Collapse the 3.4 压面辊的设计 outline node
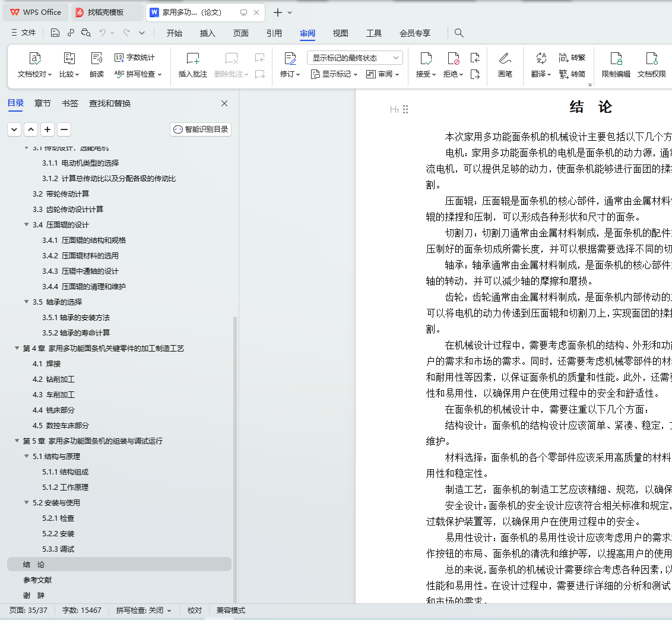This screenshot has width=672, height=620. [27, 224]
